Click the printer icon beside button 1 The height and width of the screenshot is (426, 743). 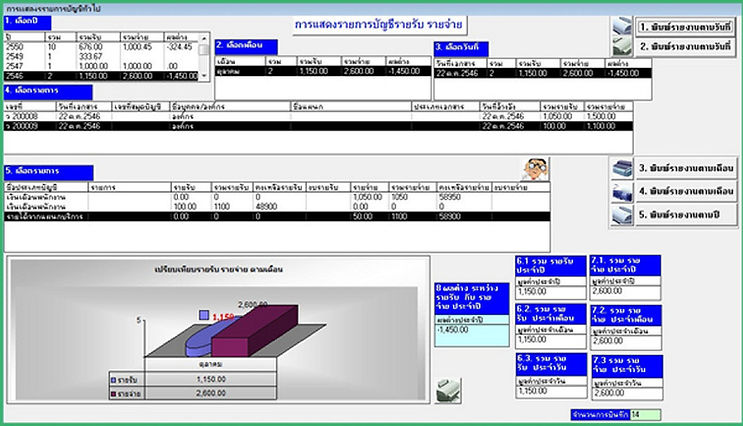pyautogui.click(x=622, y=27)
